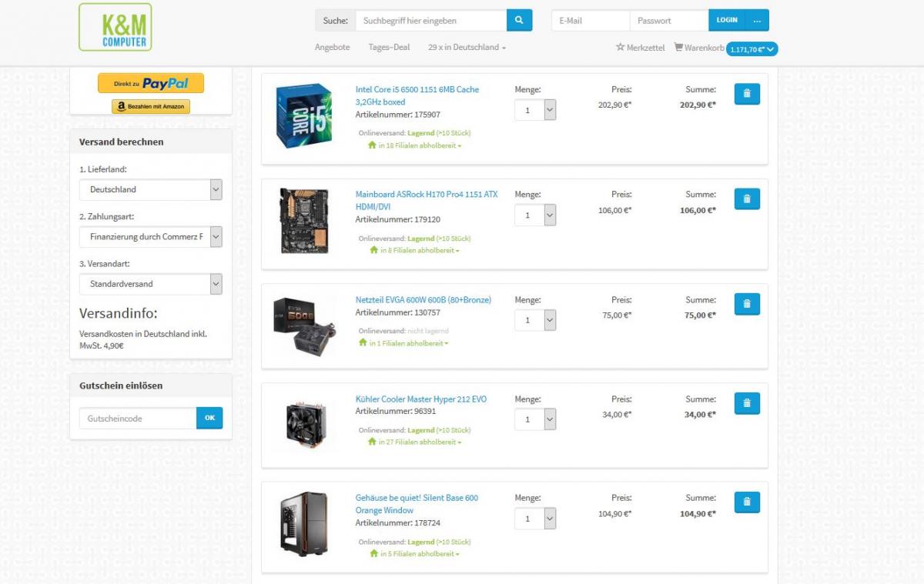Click 'Artikelnummer: 96391' text
The height and width of the screenshot is (584, 924).
point(396,412)
